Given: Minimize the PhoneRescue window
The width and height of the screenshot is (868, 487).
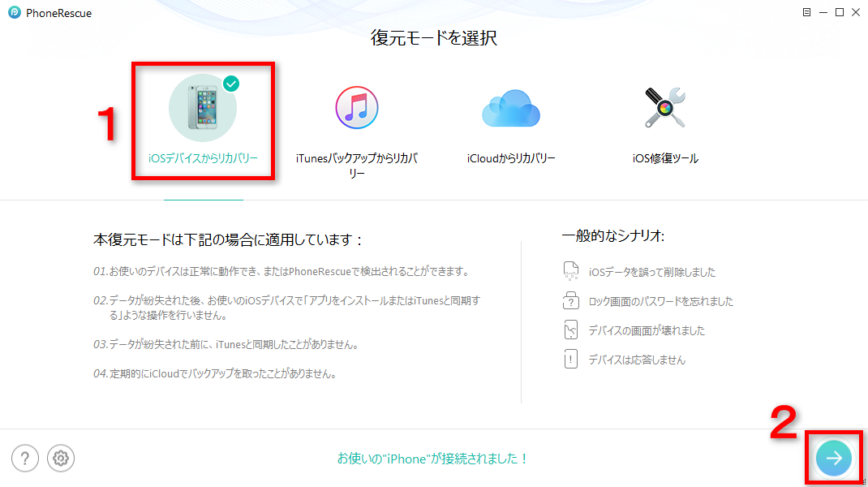Looking at the screenshot, I should tap(823, 12).
